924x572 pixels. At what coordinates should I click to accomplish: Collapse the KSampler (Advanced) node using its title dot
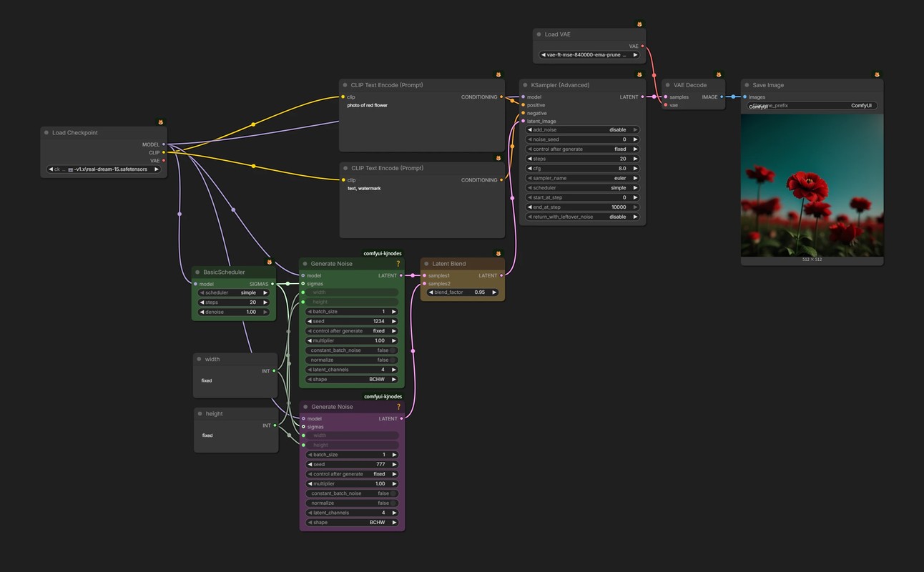pos(524,85)
